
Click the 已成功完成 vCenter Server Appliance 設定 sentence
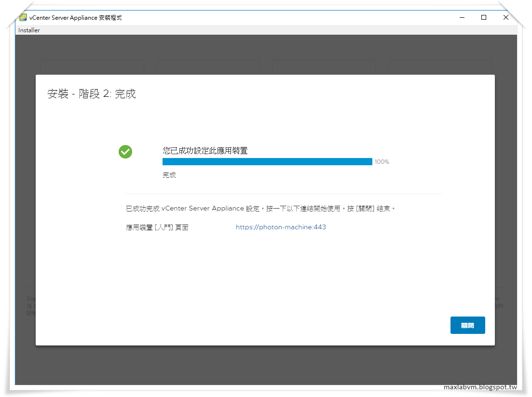(x=260, y=209)
